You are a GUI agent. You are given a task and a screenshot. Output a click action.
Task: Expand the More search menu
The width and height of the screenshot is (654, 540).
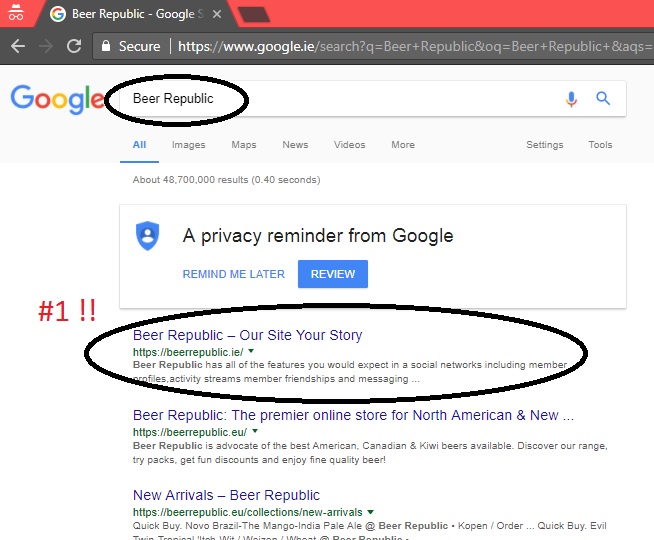click(x=403, y=145)
